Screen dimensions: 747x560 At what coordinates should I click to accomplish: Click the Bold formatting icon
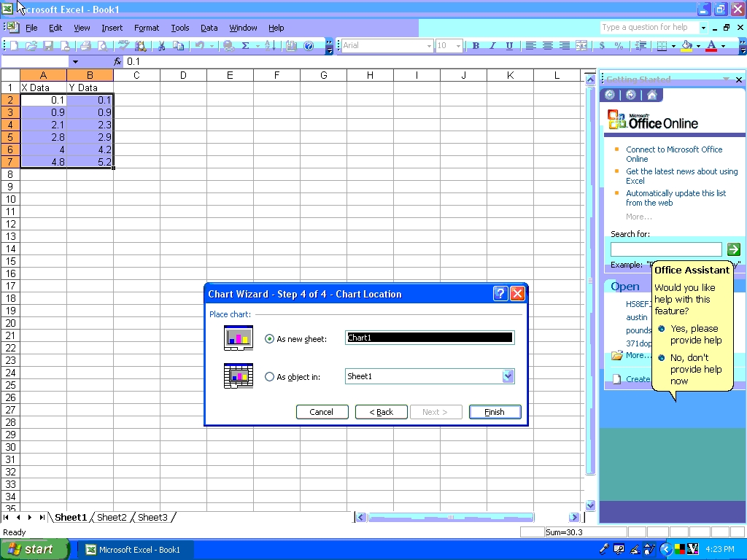click(x=476, y=45)
